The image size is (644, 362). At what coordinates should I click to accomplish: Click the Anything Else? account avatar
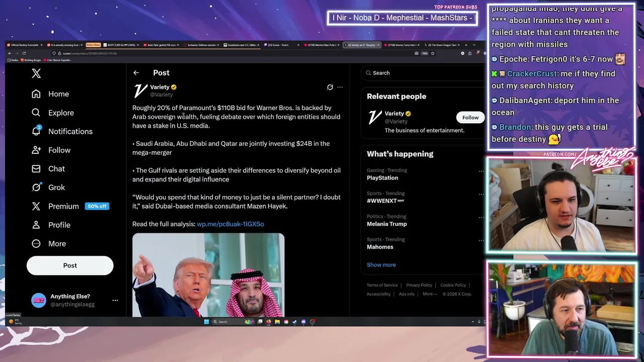click(x=38, y=300)
